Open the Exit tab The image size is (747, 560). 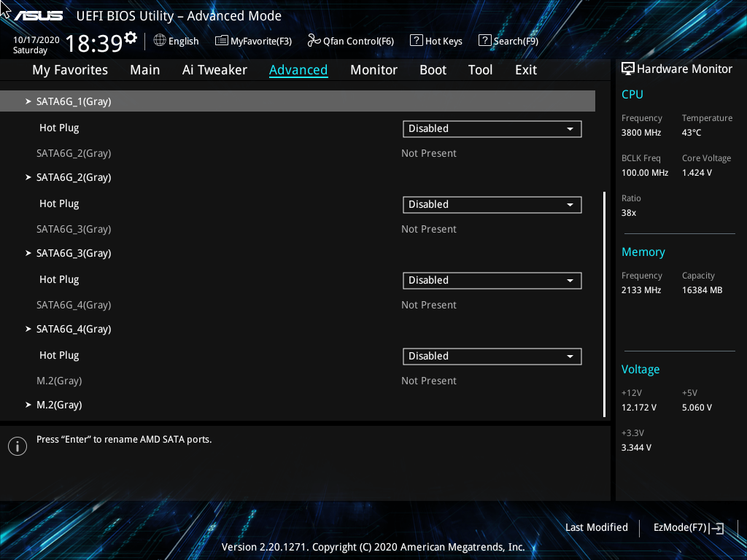(526, 70)
